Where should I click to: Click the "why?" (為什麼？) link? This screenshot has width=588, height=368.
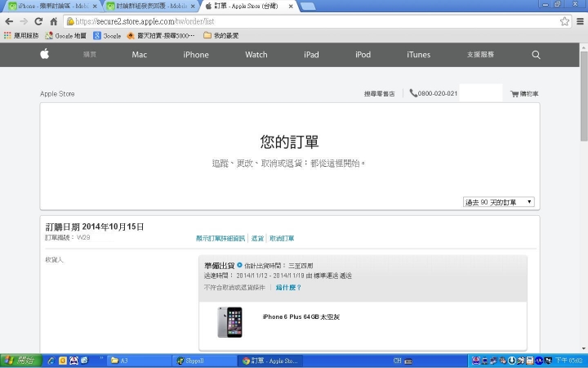[x=288, y=287]
